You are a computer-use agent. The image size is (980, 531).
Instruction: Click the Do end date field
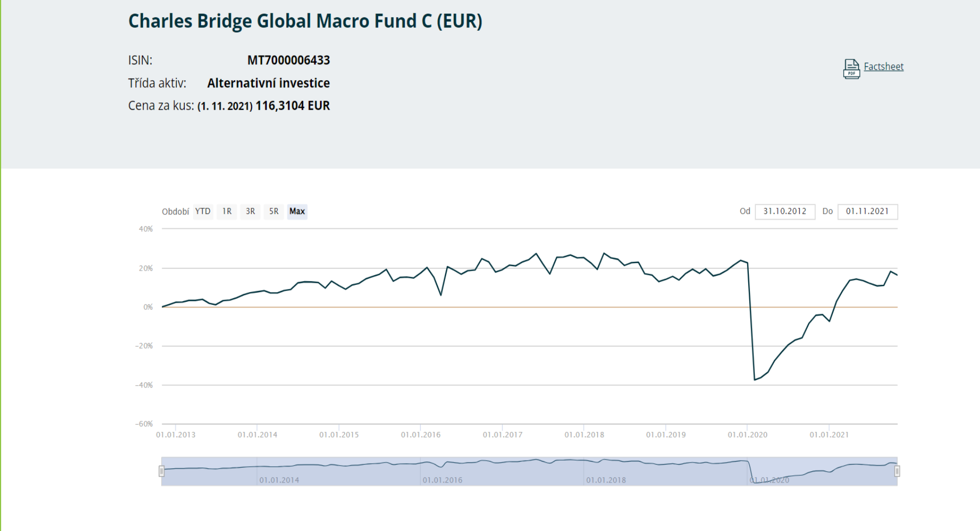867,211
